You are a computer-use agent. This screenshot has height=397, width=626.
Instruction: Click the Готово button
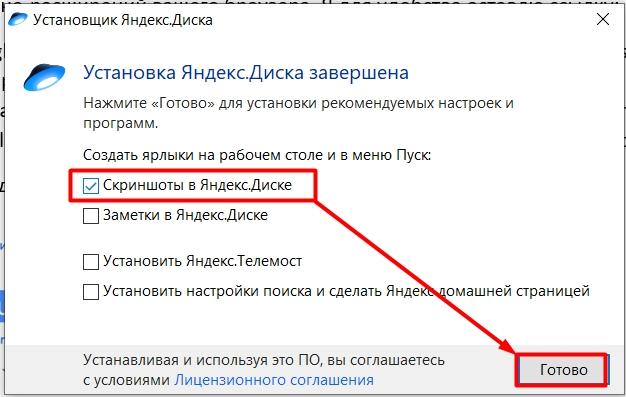(563, 370)
